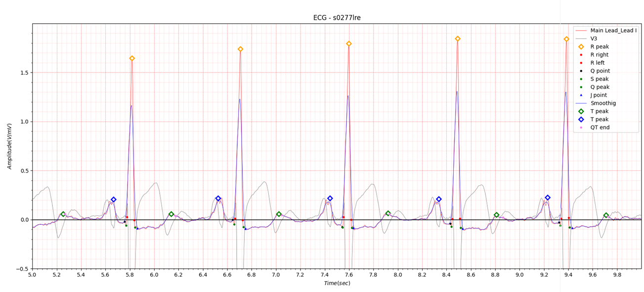Click the "−0.5" y-axis tick label
This screenshot has width=644, height=292.
22,269
